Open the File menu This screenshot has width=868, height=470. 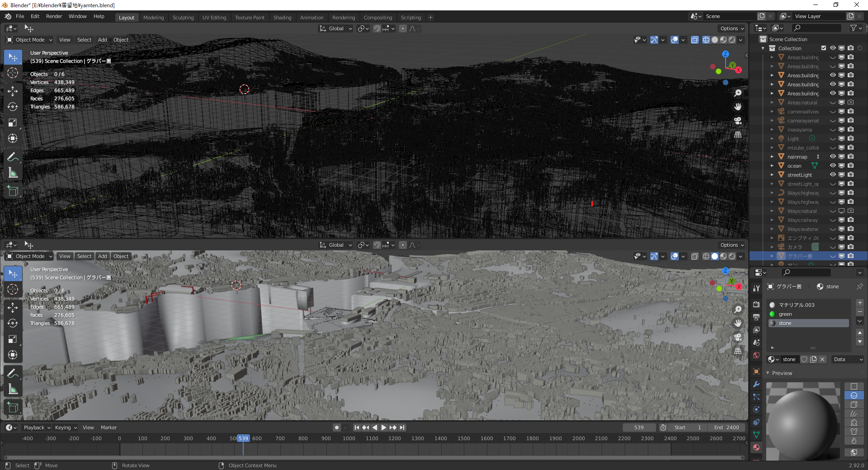click(x=20, y=16)
